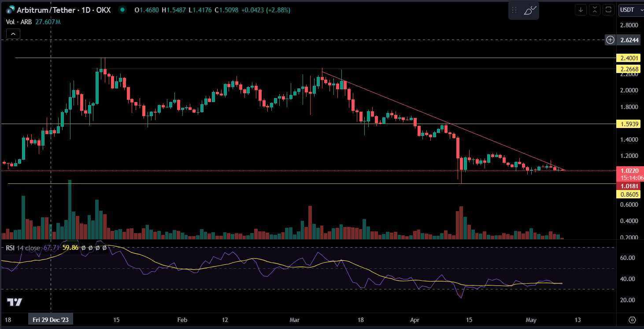Click the Arbitrum/Tether symbol logo icon

(9, 9)
